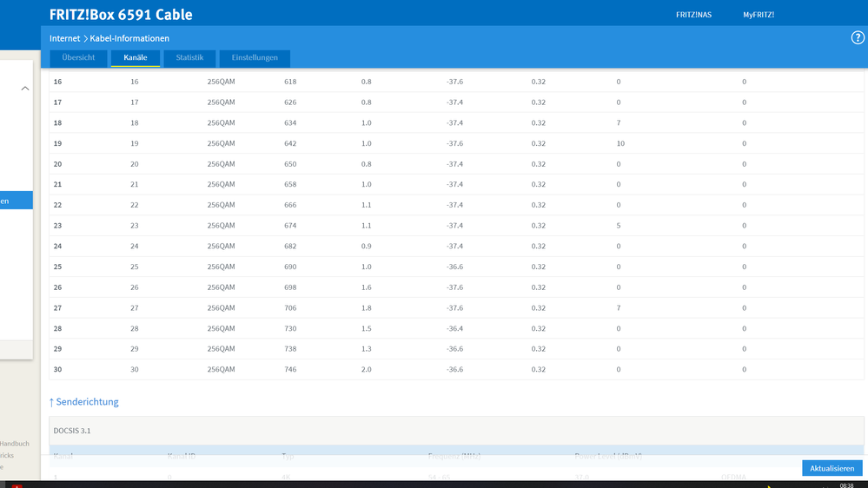This screenshot has width=868, height=488.
Task: Click power level 0.9 in row 24
Action: 367,247
